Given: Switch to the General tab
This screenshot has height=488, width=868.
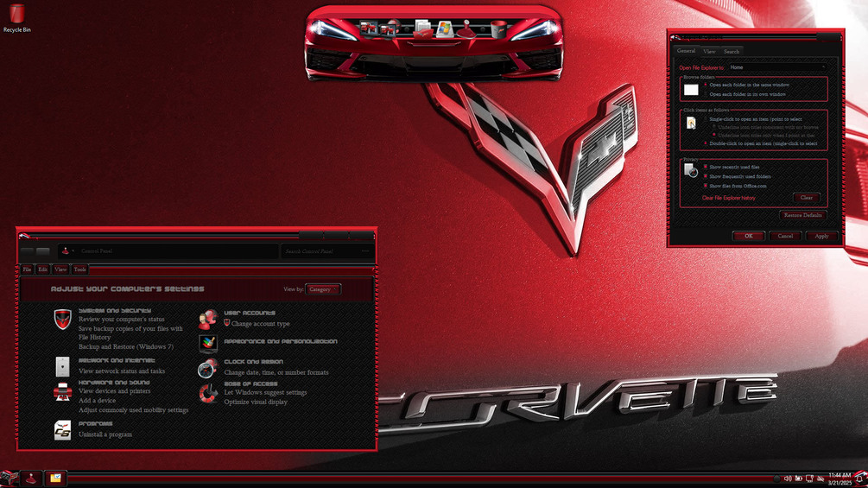Looking at the screenshot, I should click(x=686, y=50).
